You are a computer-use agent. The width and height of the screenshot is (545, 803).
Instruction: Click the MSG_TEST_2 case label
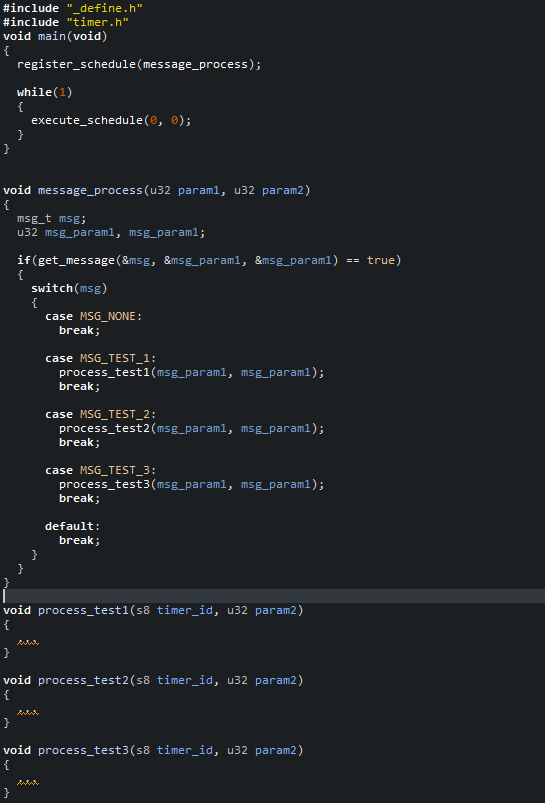pyautogui.click(x=115, y=414)
